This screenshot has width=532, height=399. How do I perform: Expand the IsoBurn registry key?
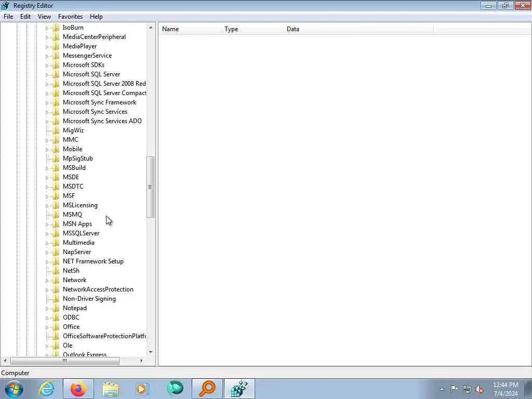pos(47,28)
